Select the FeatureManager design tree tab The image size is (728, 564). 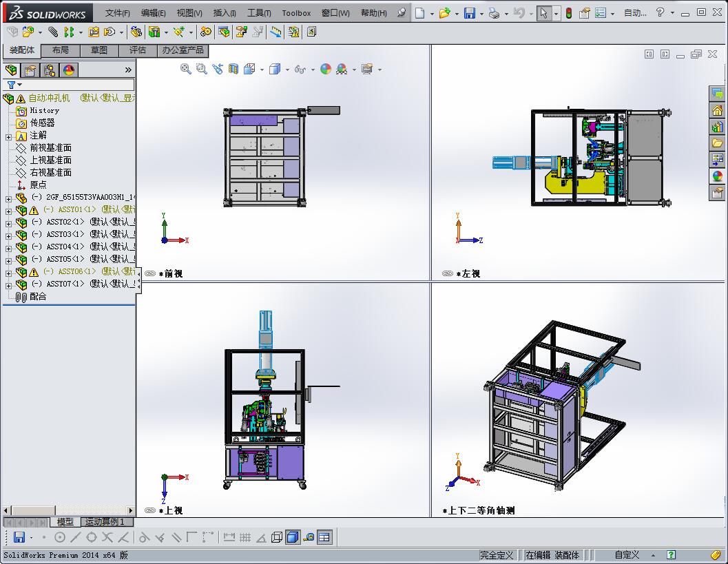pyautogui.click(x=11, y=70)
